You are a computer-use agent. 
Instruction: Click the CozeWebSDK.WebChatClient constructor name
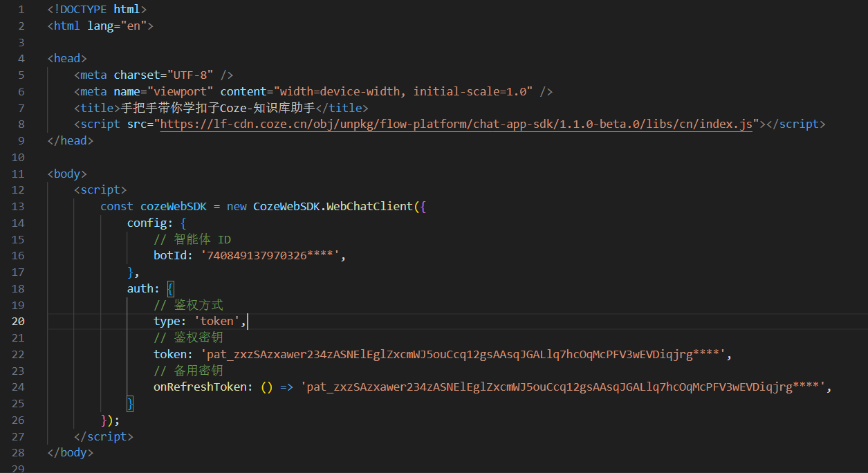click(x=333, y=207)
